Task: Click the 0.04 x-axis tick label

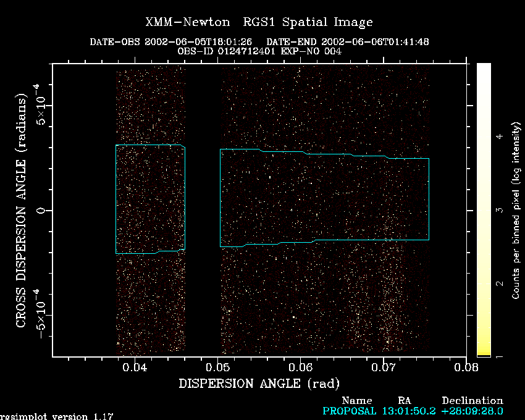Action: [x=135, y=367]
